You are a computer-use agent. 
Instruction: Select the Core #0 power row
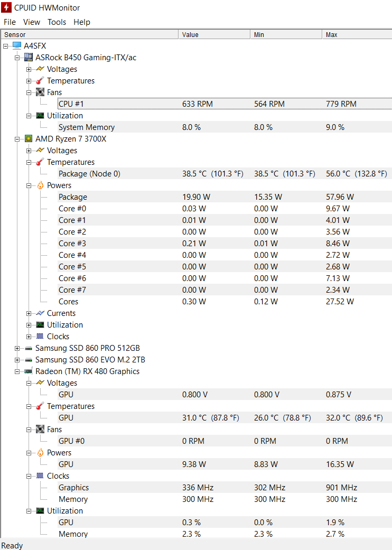225,208
